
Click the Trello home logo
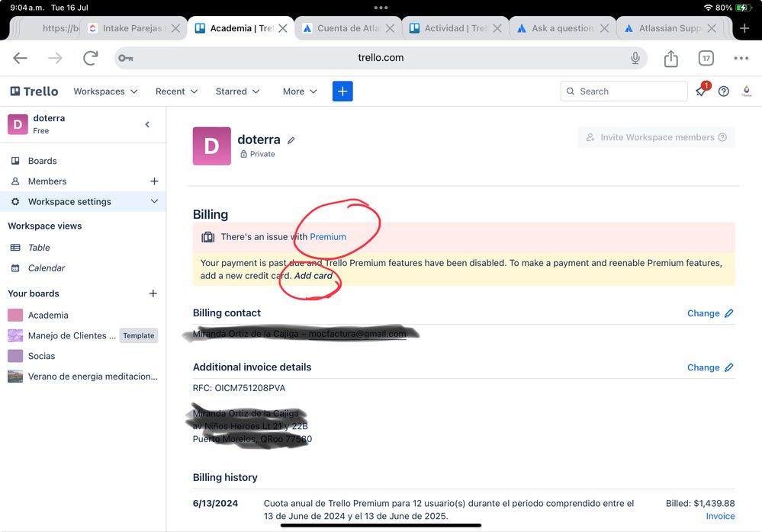tap(34, 91)
